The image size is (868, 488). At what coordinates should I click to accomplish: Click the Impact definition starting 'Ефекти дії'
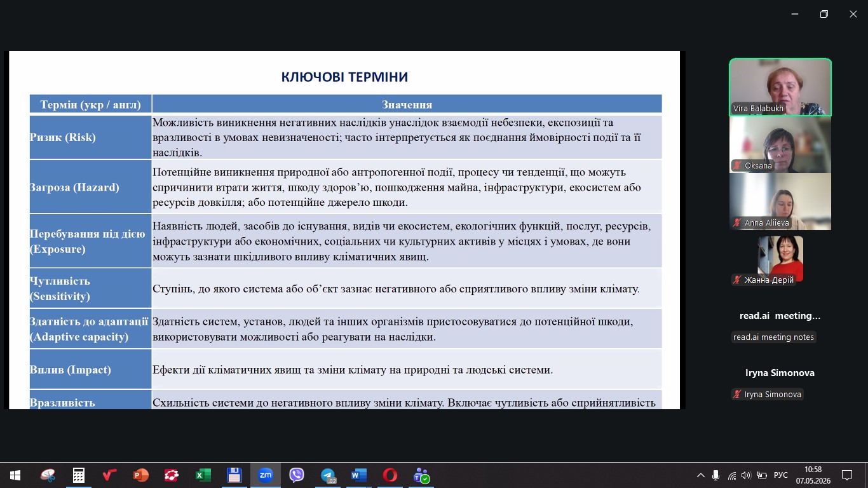point(407,369)
